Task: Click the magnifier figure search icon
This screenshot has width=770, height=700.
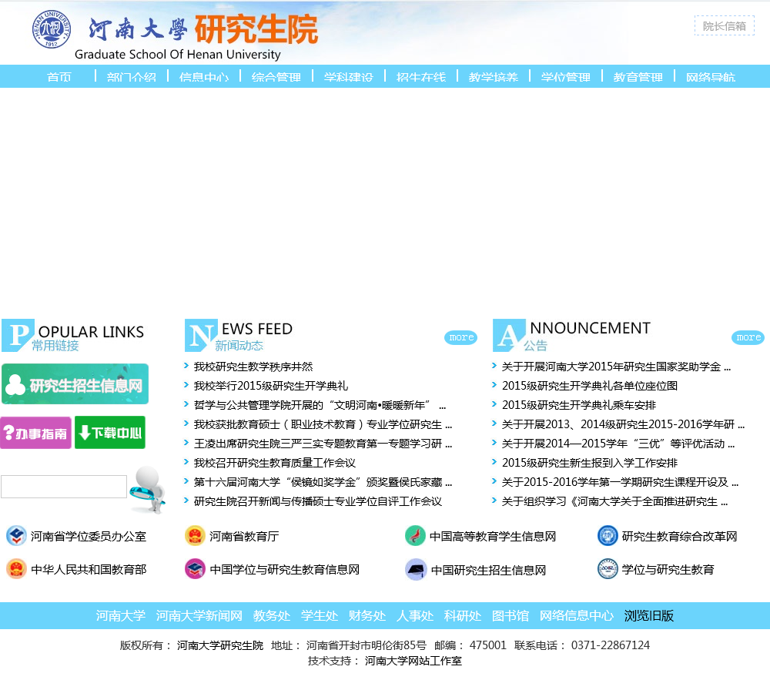Action: pos(148,490)
